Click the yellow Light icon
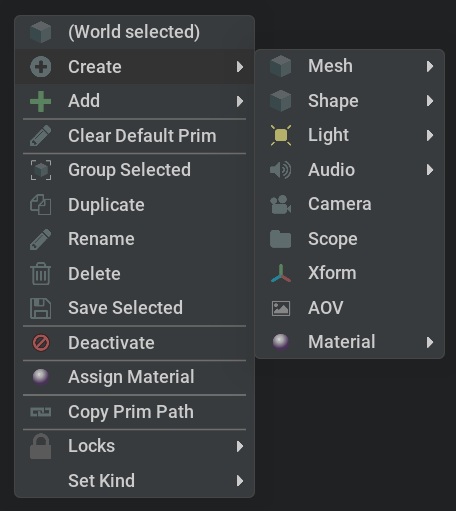 [x=281, y=135]
